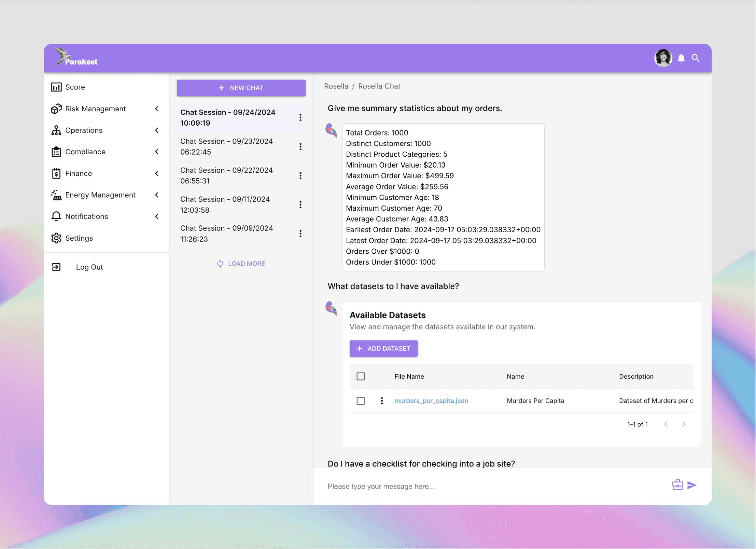Expand the Energy Management chevron
The height and width of the screenshot is (549, 756).
click(157, 195)
